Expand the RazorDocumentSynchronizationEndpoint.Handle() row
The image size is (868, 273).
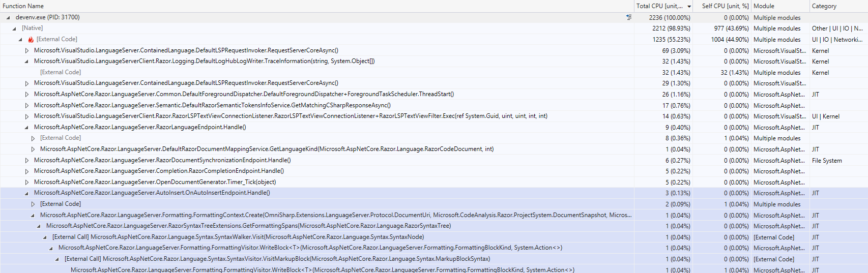click(26, 160)
